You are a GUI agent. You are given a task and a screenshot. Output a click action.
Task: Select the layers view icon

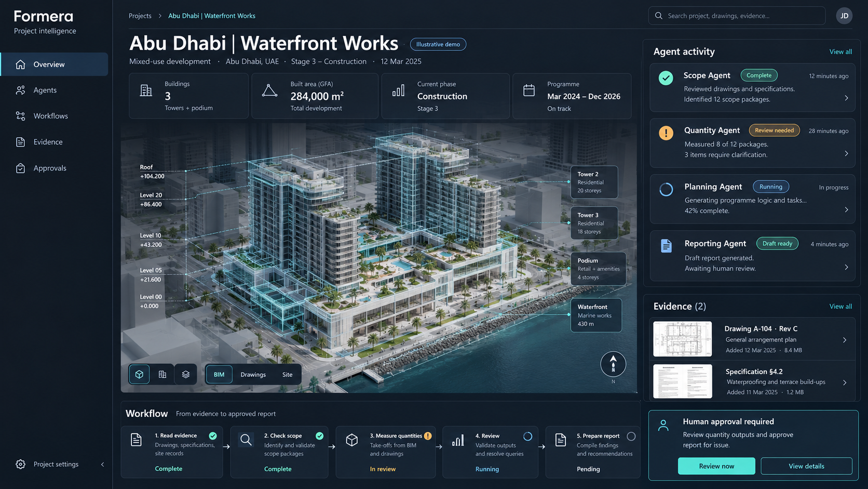click(186, 374)
